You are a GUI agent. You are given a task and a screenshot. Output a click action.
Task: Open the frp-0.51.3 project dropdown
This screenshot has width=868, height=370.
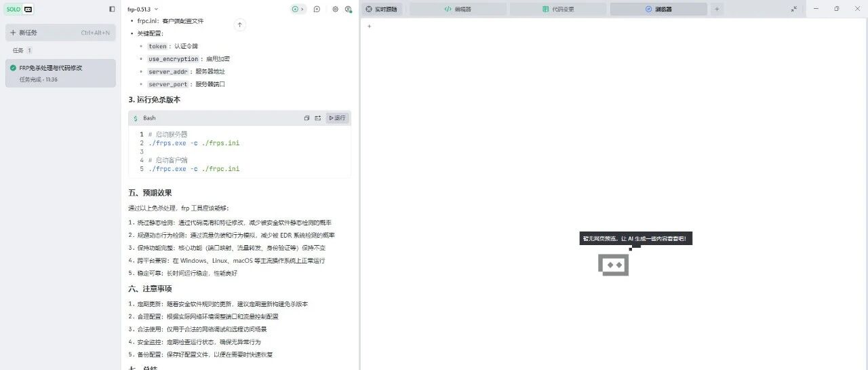(142, 10)
